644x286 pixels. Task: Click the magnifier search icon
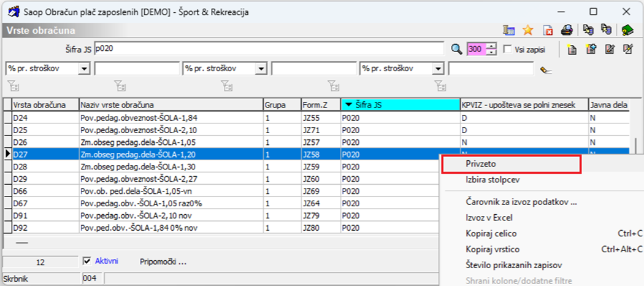click(x=457, y=49)
